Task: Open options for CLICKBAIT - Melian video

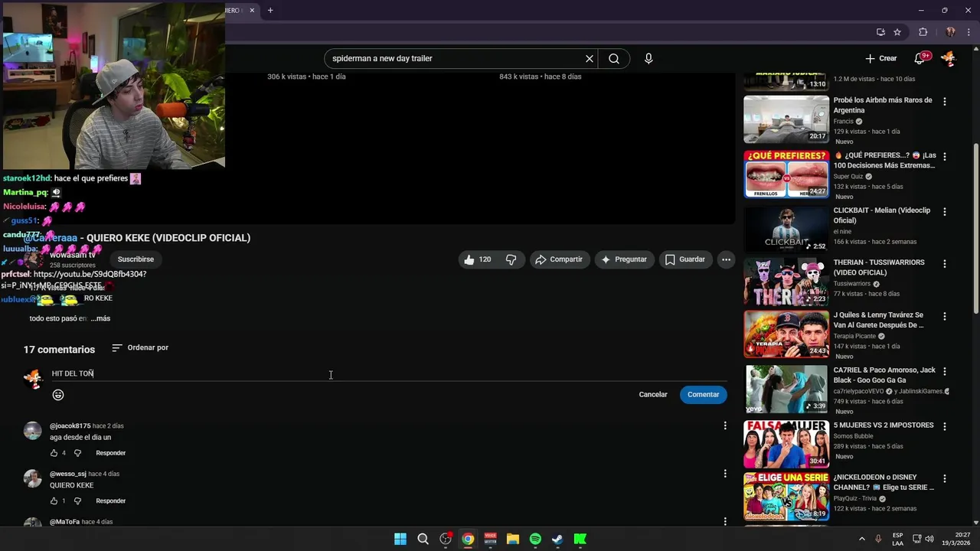Action: (945, 211)
